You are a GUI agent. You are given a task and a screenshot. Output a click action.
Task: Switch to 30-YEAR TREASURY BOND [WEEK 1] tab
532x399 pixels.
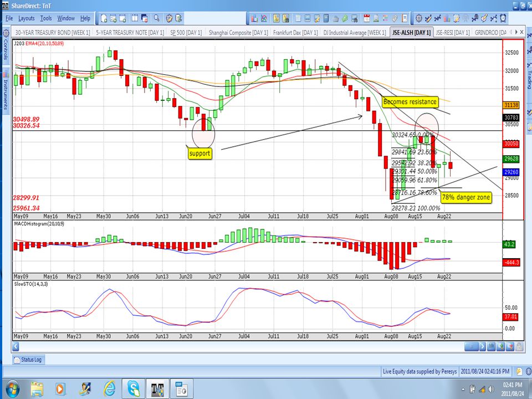pos(53,33)
